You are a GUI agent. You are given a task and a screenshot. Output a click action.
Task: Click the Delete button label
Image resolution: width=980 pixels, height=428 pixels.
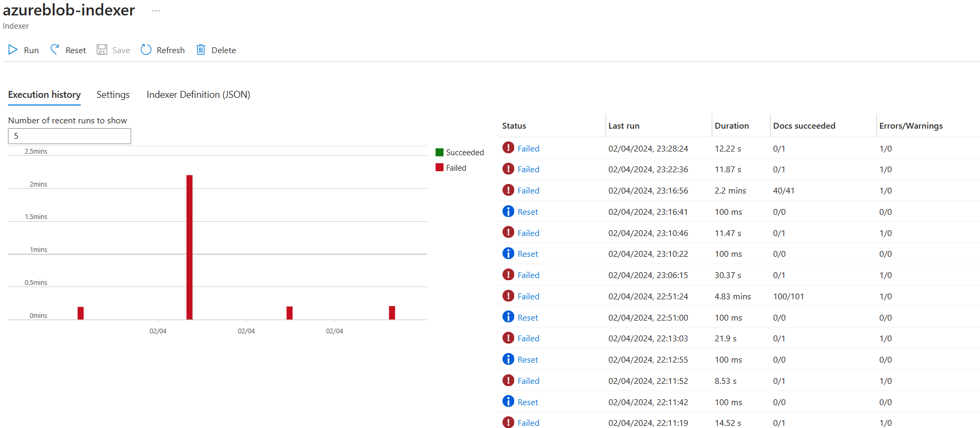pyautogui.click(x=224, y=51)
